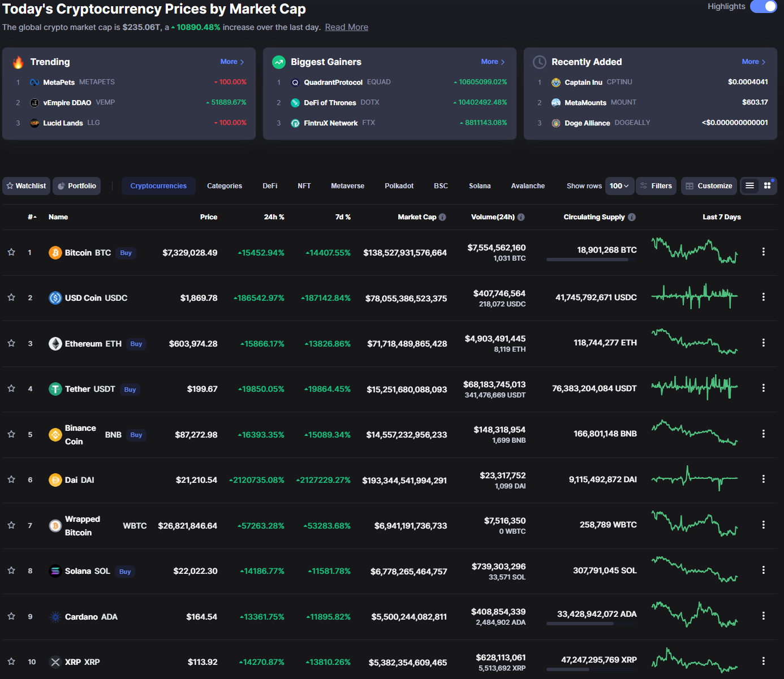Open Bitcoin last 7 days chart
The width and height of the screenshot is (784, 679).
(695, 251)
